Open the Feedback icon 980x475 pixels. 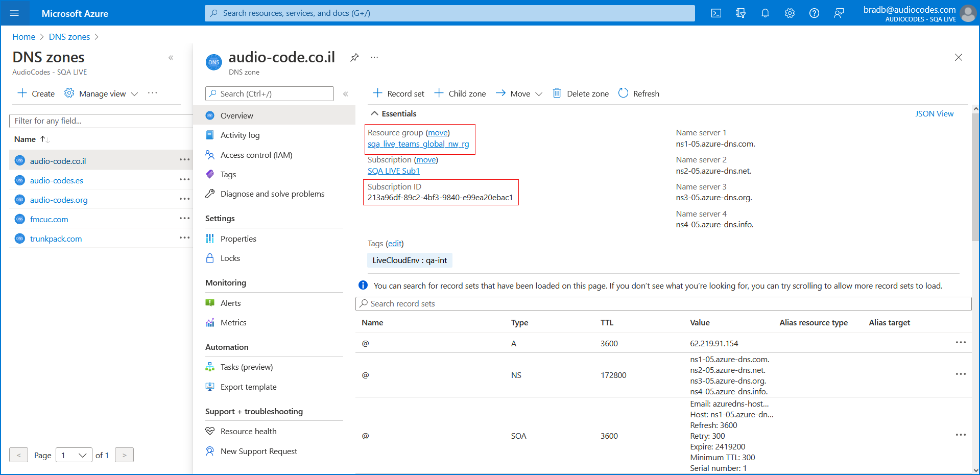[839, 13]
